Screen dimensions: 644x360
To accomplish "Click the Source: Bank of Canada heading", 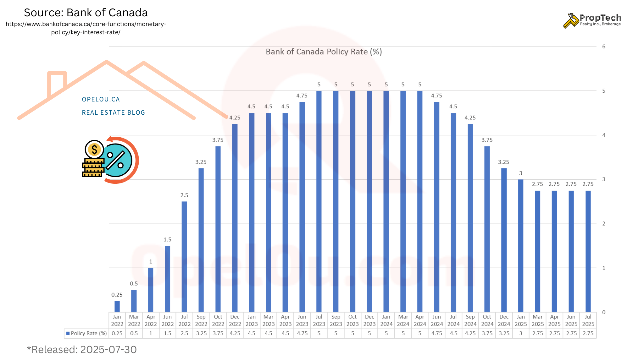I will (86, 13).
